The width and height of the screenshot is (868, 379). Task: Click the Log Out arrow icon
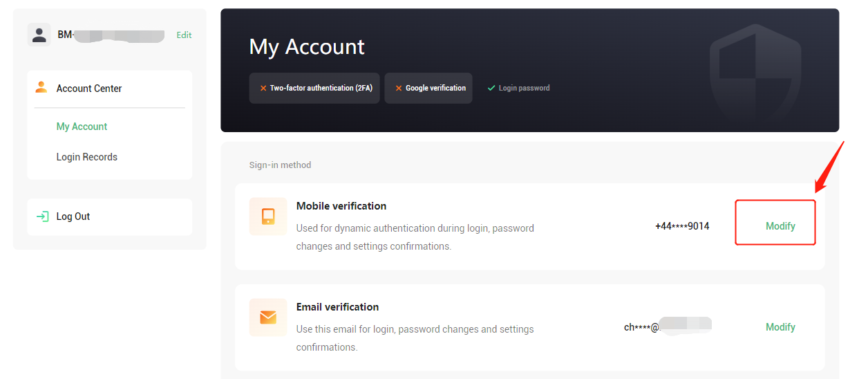(x=42, y=216)
